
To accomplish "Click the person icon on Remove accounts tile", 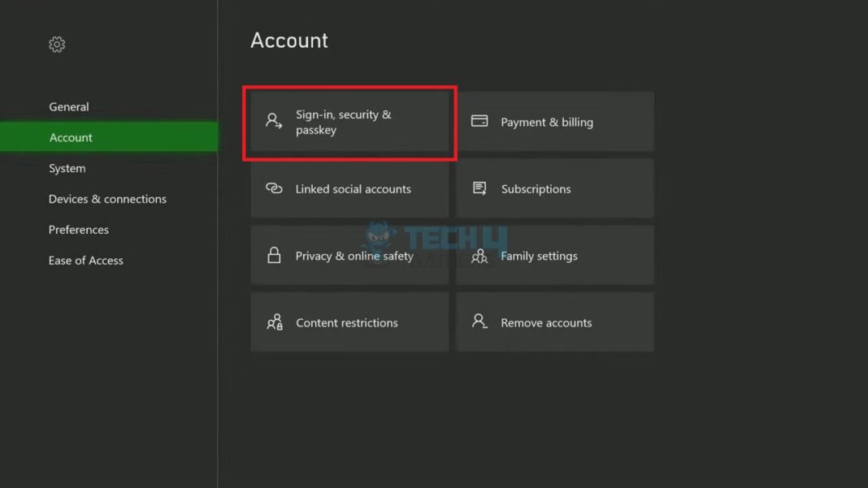I will (480, 322).
